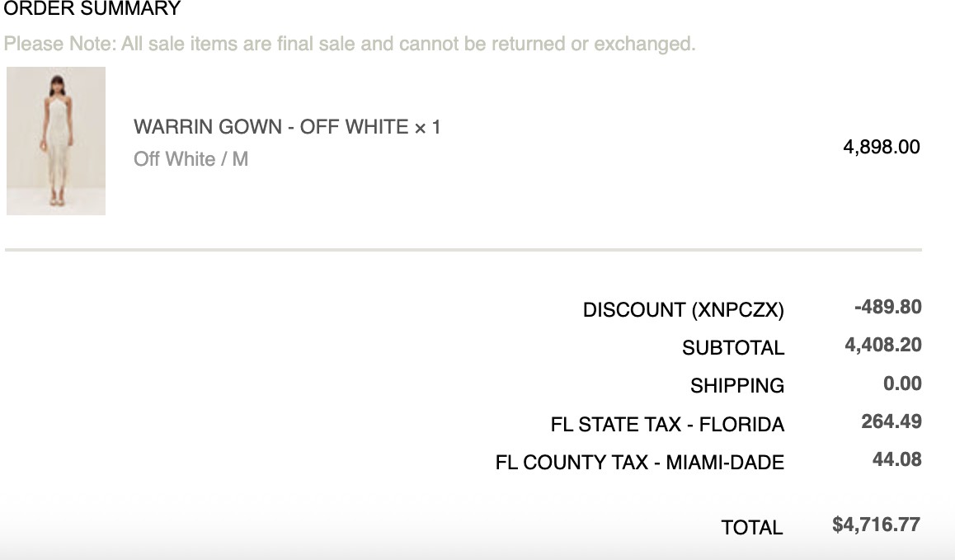The width and height of the screenshot is (955, 560).
Task: Click the DISCOUNT (XNPCZX) label
Action: [x=683, y=310]
